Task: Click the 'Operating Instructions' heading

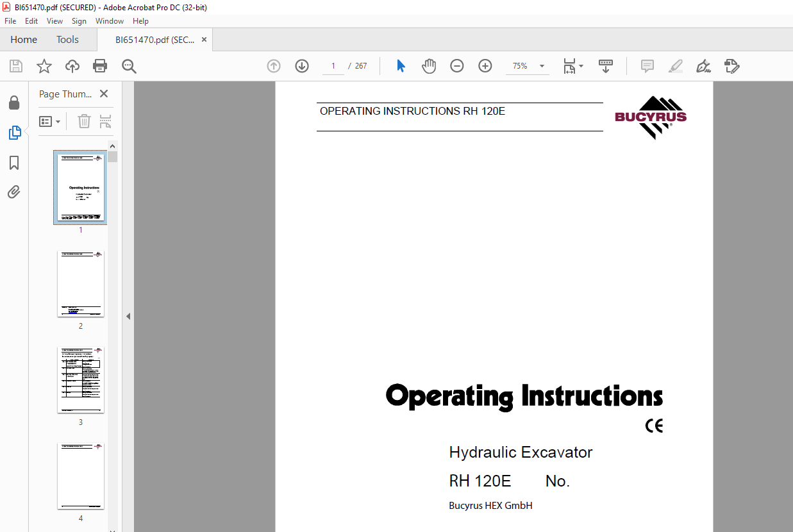Action: click(x=524, y=396)
